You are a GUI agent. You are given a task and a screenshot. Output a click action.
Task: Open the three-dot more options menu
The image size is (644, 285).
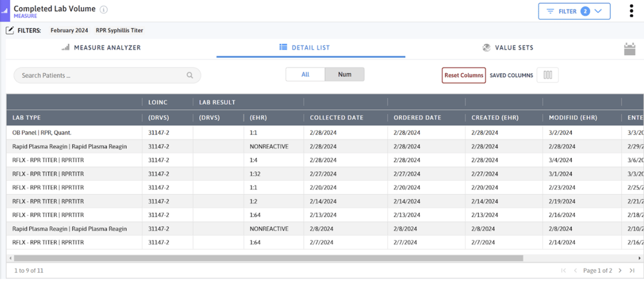coord(631,11)
